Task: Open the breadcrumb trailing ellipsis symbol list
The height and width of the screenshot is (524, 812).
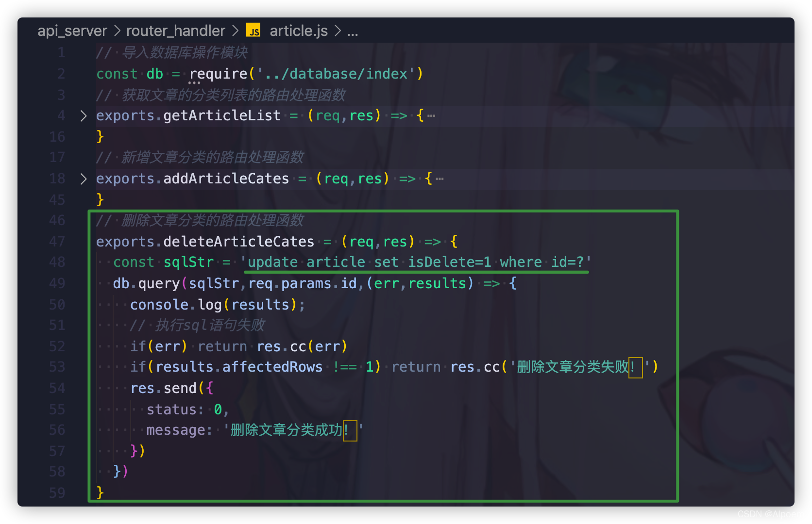Action: (353, 32)
